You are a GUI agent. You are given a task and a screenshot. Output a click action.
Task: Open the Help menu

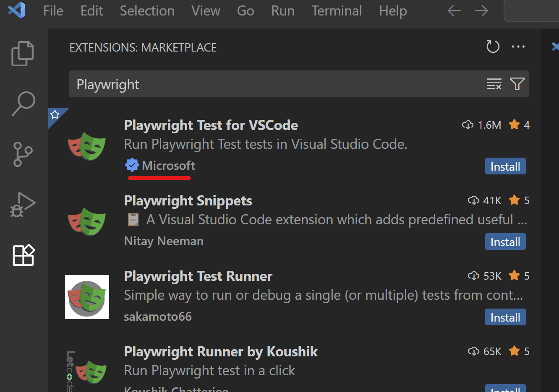393,10
